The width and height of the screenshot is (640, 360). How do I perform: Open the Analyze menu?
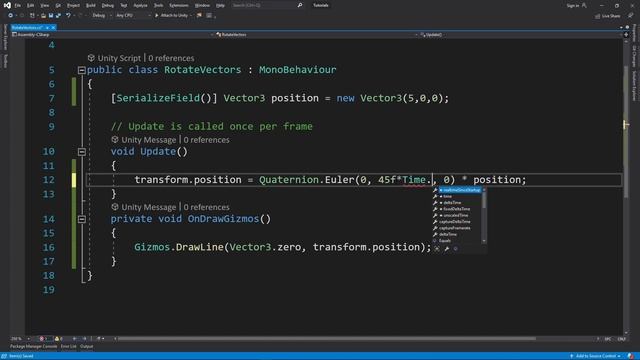click(140, 6)
